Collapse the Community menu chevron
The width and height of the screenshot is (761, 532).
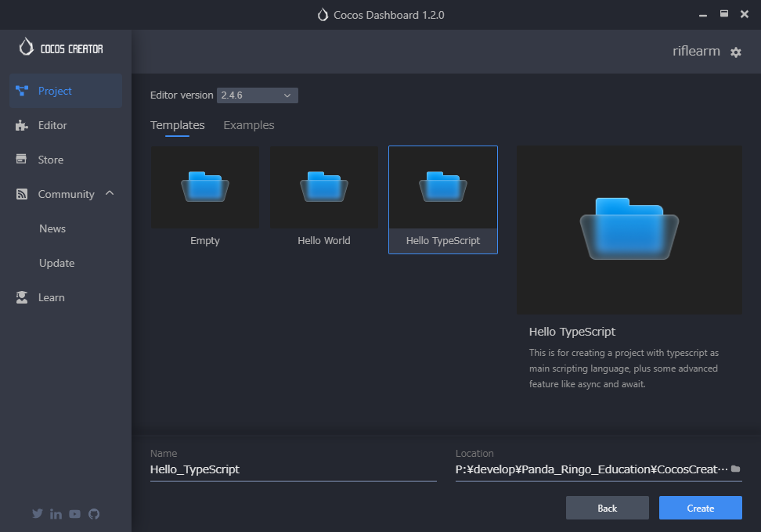tap(110, 193)
